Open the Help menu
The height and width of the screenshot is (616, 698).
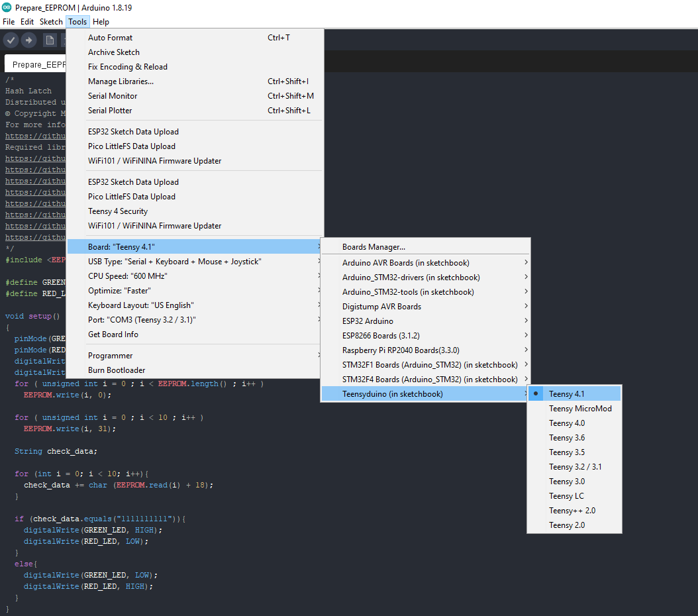tap(101, 22)
